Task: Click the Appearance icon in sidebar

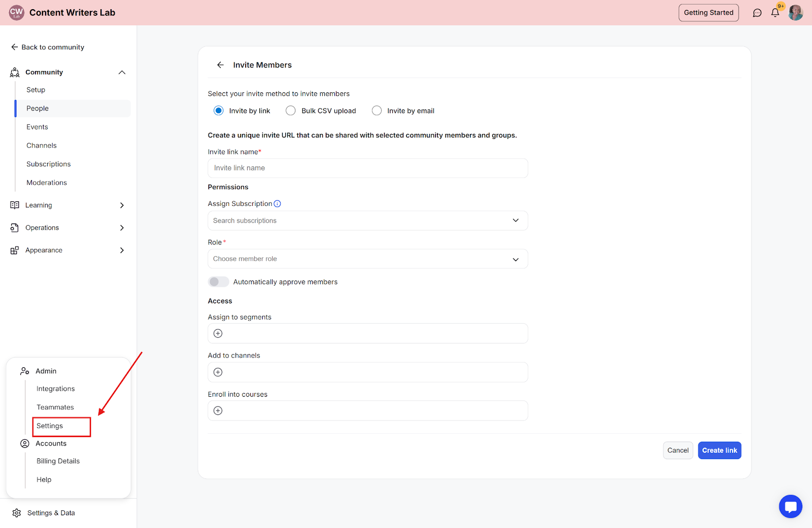Action: 15,250
